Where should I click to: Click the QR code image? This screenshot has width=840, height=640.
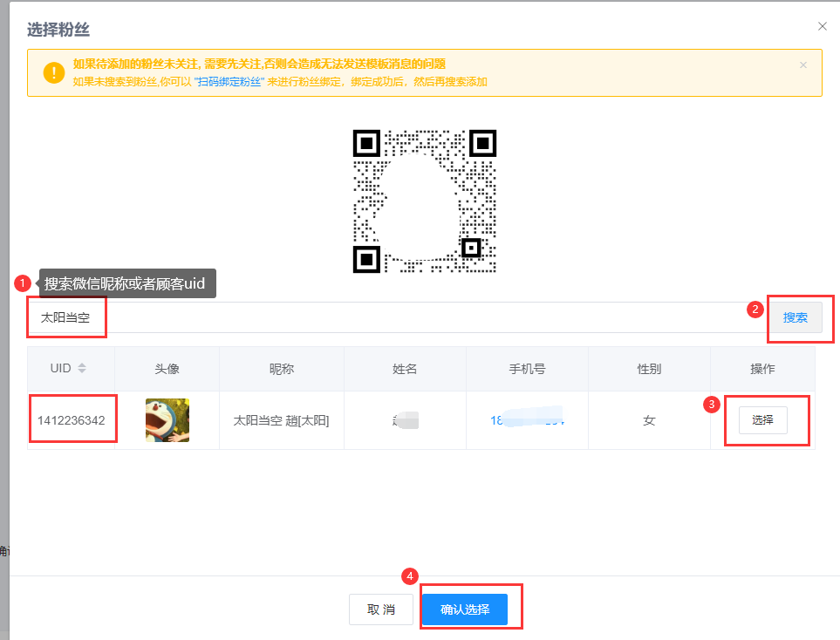[424, 201]
